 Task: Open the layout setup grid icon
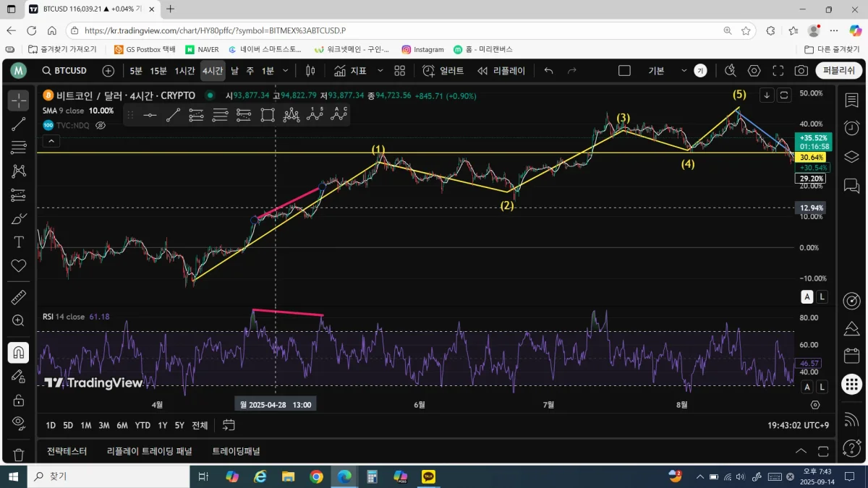(x=399, y=71)
